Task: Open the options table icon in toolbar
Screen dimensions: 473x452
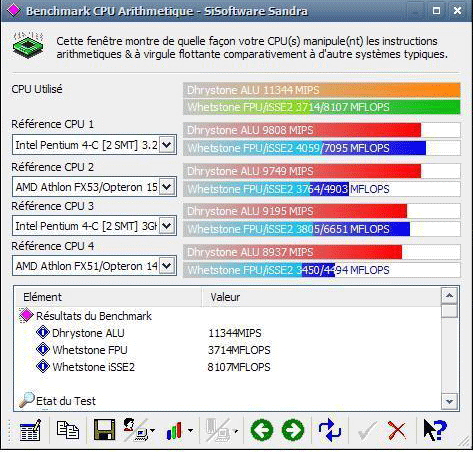Action: click(30, 430)
